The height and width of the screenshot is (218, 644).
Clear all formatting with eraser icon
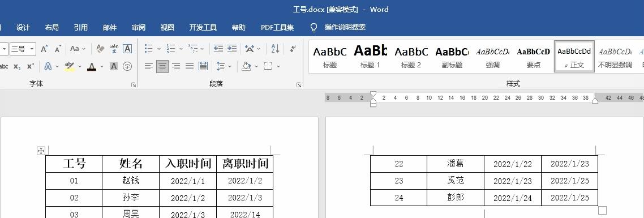click(100, 49)
